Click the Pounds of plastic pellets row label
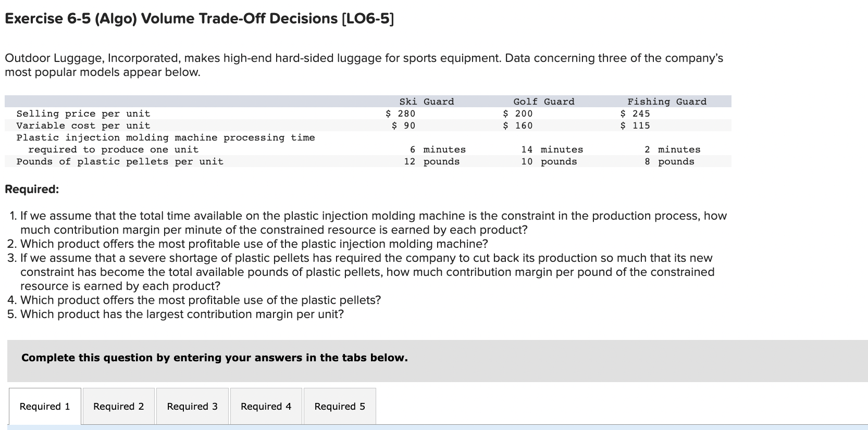The image size is (868, 430). pos(120,161)
